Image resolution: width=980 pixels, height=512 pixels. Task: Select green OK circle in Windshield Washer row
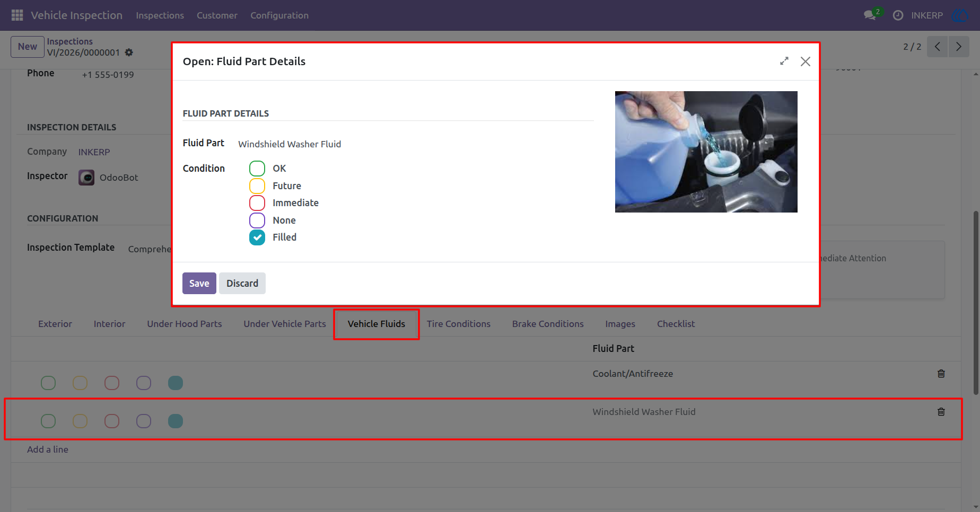[x=48, y=421]
